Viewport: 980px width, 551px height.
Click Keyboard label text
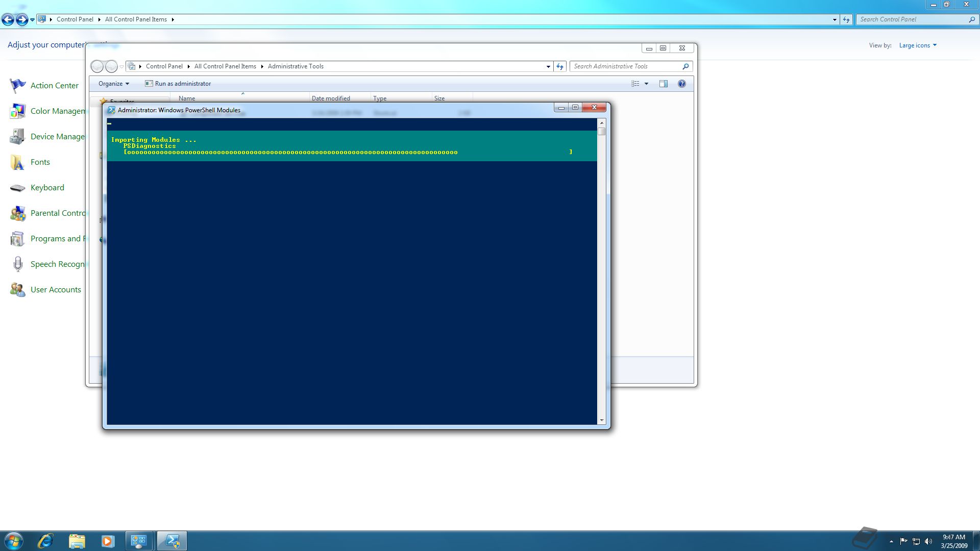pyautogui.click(x=47, y=188)
